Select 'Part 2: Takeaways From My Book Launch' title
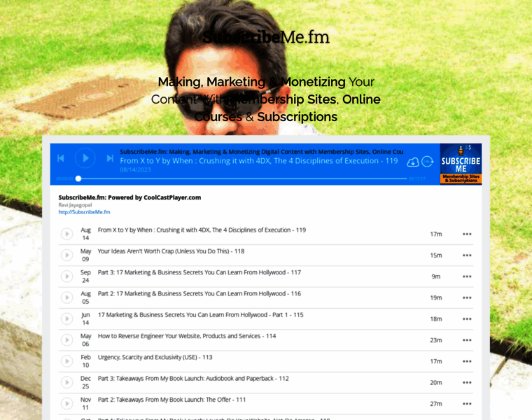 point(171,400)
